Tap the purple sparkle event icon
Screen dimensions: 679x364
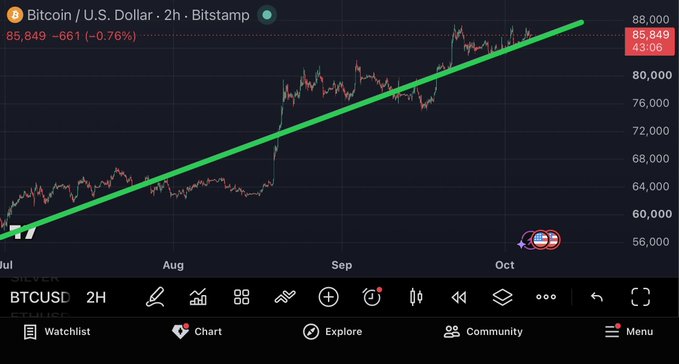pos(522,245)
